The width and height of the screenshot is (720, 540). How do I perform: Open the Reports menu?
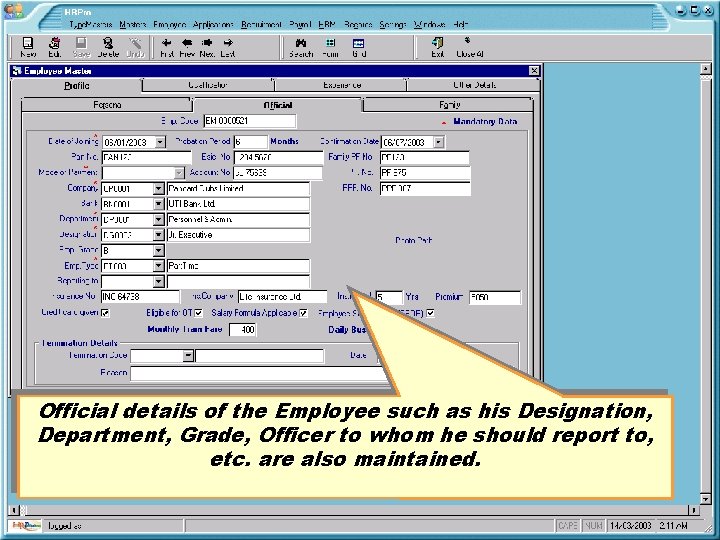(x=358, y=24)
